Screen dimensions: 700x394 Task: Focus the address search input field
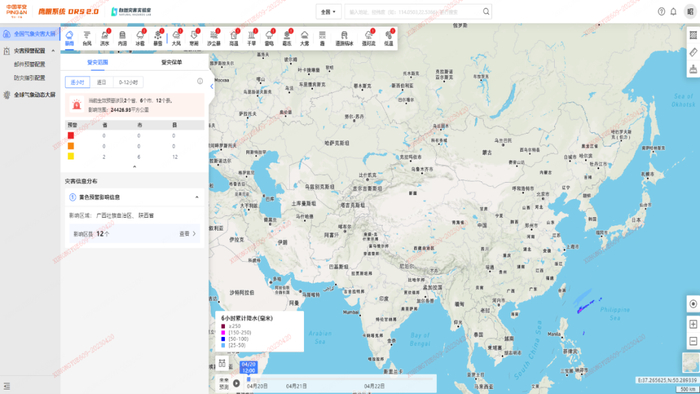pyautogui.click(x=413, y=12)
